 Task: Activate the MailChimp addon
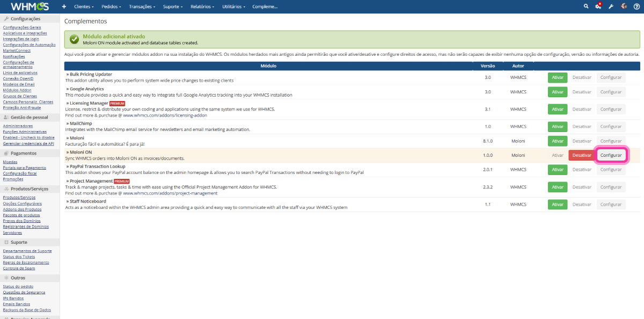(557, 126)
